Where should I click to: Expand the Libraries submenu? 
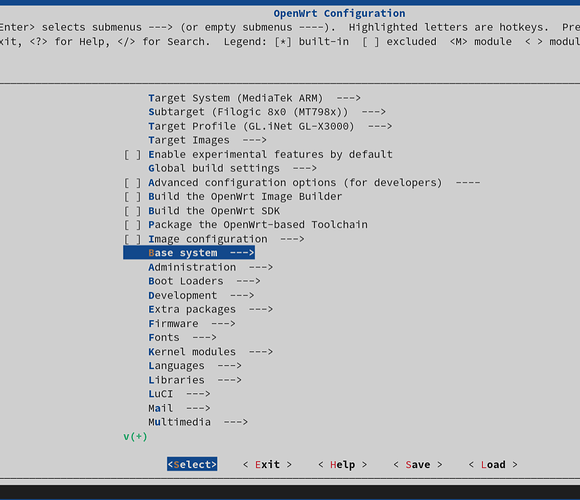[x=195, y=380]
